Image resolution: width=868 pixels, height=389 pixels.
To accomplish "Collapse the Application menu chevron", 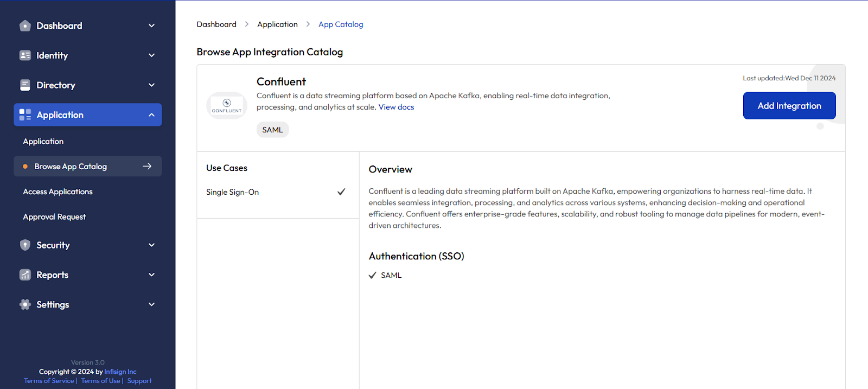I will [152, 115].
